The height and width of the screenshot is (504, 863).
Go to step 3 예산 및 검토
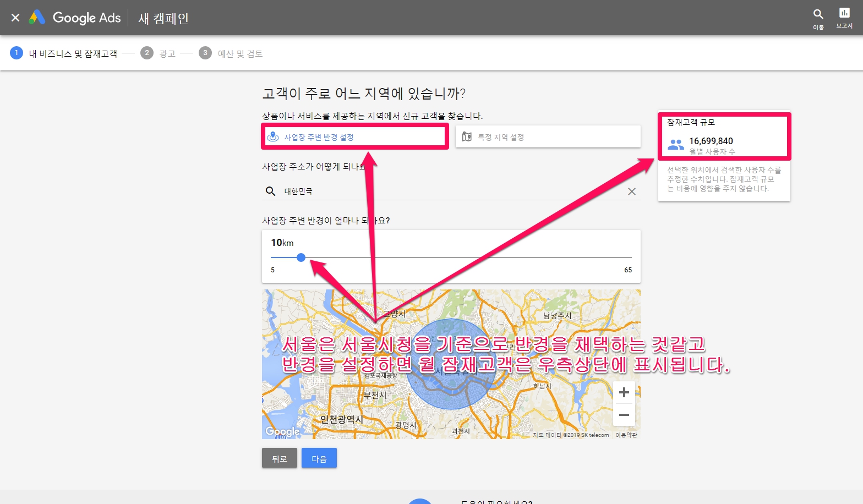(231, 53)
